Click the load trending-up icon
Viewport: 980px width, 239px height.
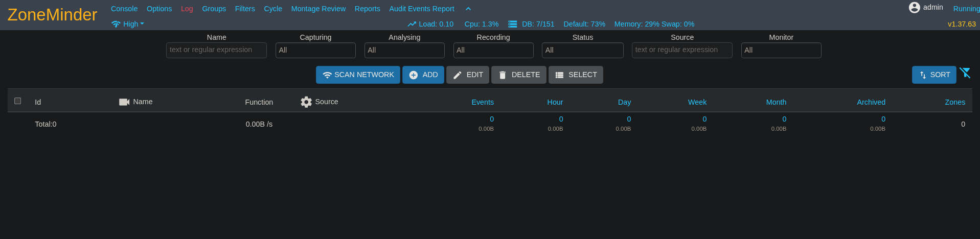coord(412,24)
